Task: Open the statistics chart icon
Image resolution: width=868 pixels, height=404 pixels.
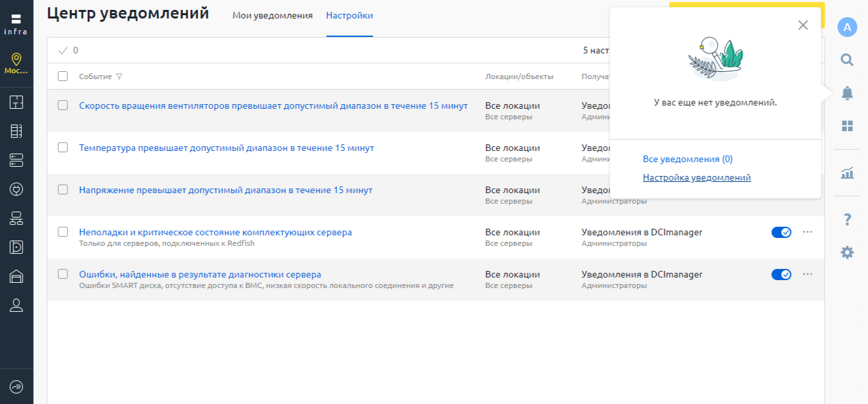Action: [x=847, y=173]
